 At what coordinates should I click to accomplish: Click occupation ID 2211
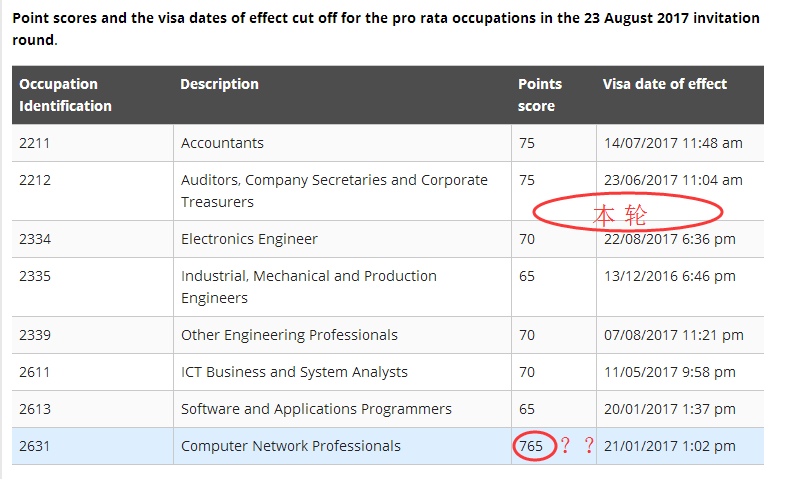click(35, 143)
